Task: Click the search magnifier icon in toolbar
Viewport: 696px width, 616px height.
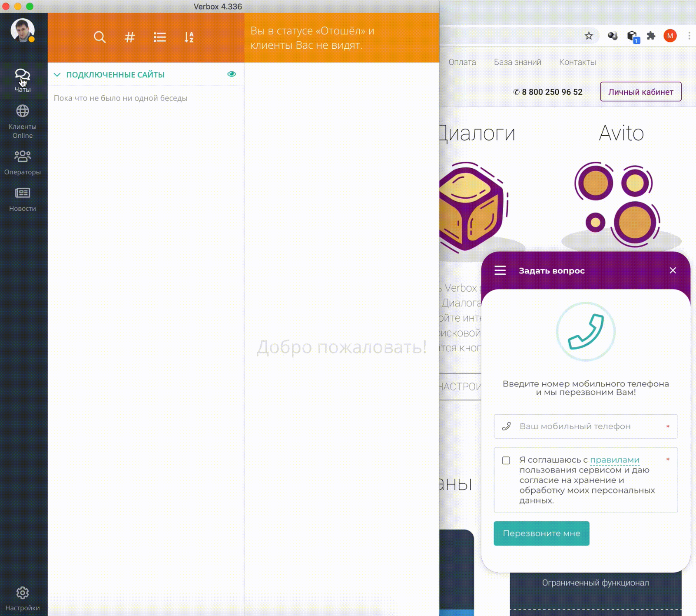Action: (x=99, y=37)
